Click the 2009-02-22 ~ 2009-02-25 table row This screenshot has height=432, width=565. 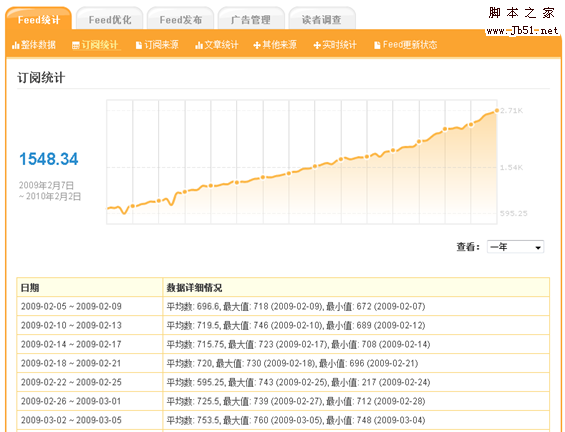283,382
